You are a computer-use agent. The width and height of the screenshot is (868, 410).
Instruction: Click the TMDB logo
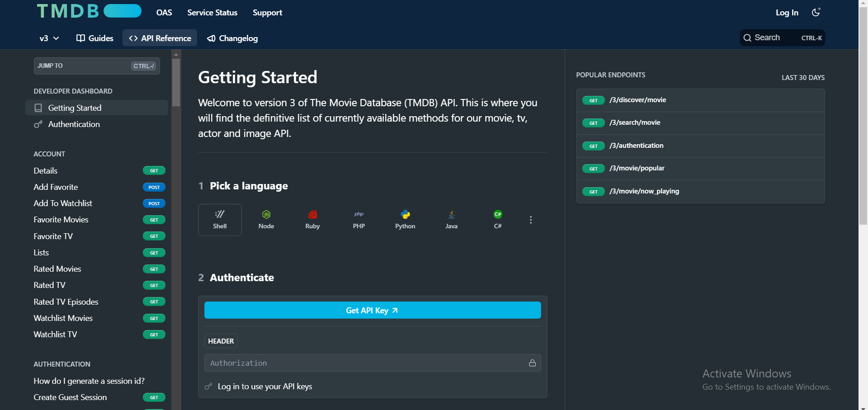89,11
